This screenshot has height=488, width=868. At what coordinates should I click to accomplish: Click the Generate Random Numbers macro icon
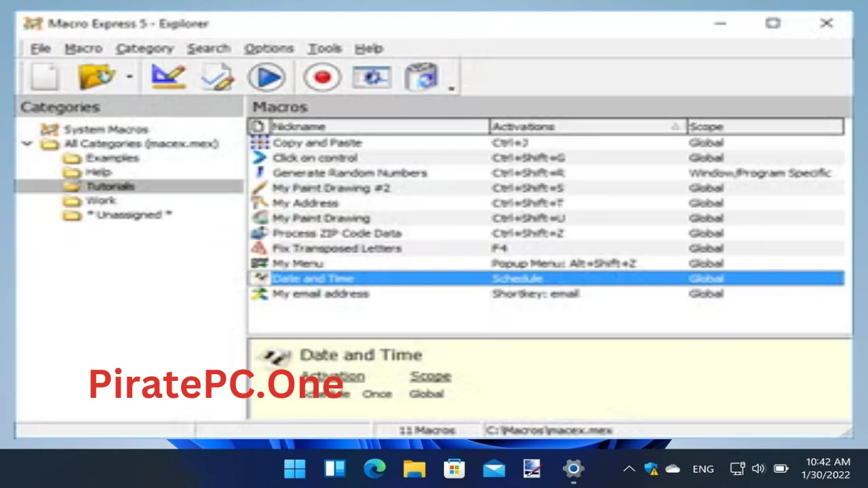coord(259,173)
